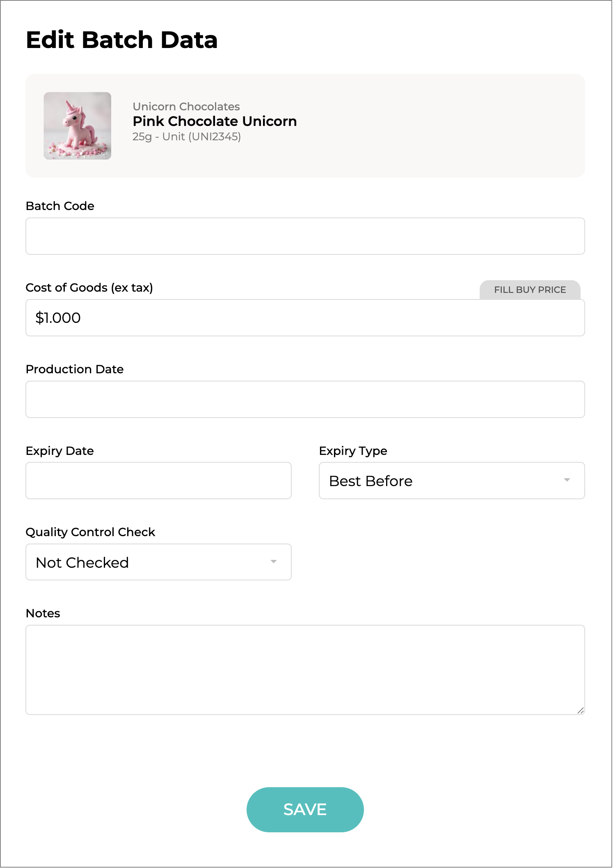Screen dimensions: 613x868
Task: Click the Quality Control Check dropdown arrow
Action: (x=274, y=562)
